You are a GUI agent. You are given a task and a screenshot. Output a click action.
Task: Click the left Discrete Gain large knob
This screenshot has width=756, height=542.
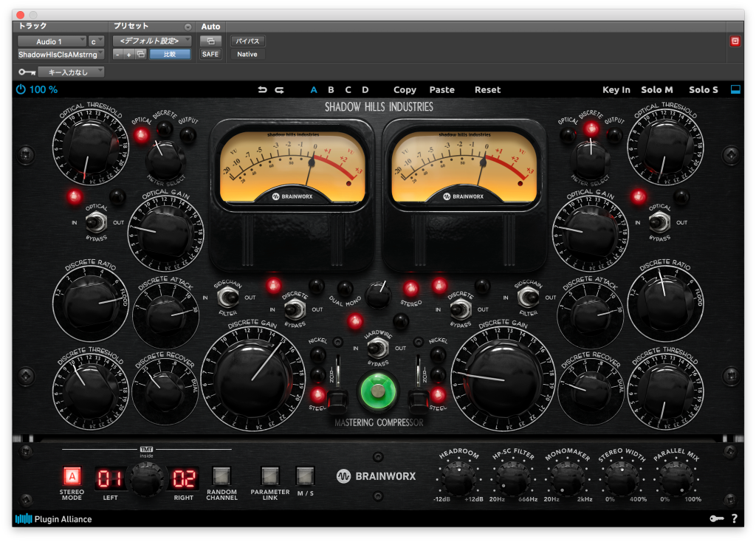pos(252,380)
